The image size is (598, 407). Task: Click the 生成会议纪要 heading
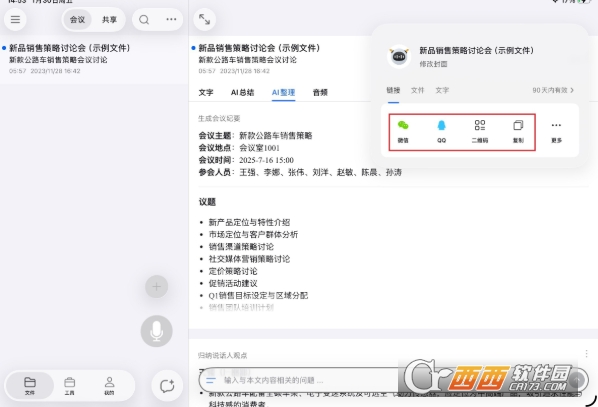click(219, 119)
